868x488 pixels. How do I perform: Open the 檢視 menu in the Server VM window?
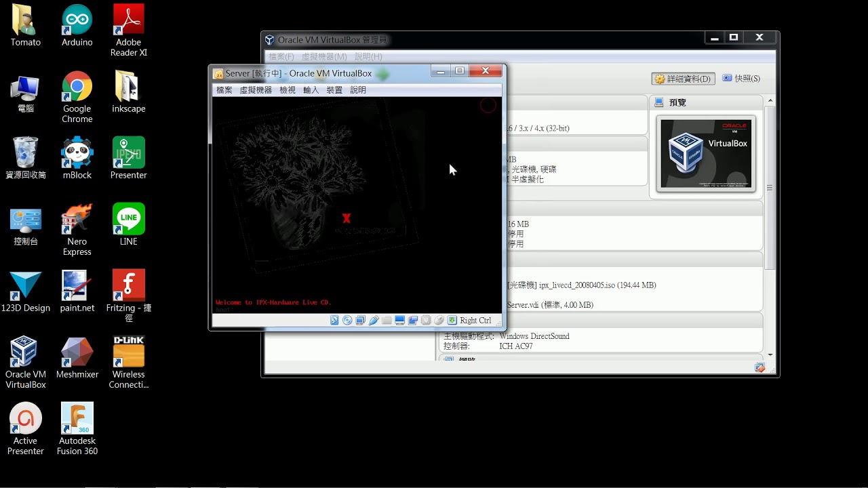tap(288, 89)
